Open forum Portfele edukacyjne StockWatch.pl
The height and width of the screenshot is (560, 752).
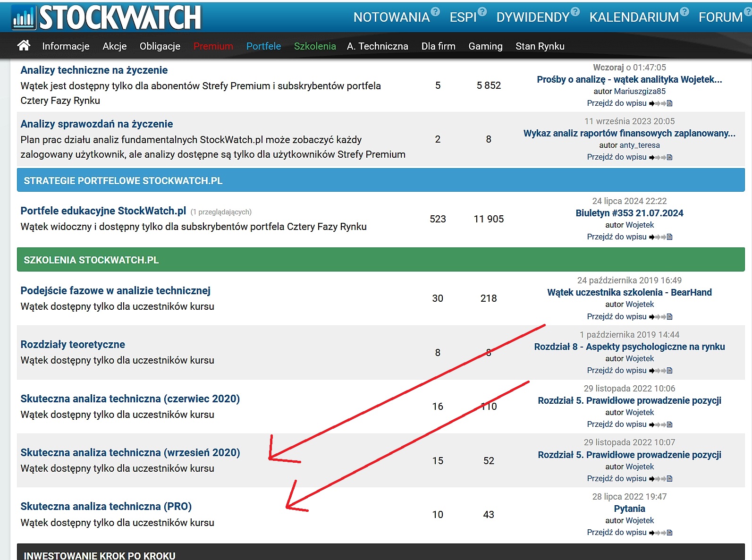pyautogui.click(x=103, y=211)
